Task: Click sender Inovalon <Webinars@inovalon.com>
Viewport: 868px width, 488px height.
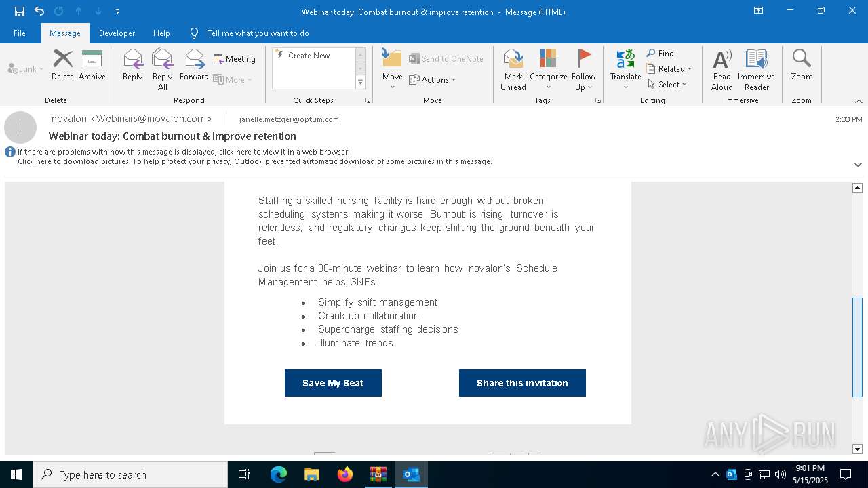Action: [130, 119]
